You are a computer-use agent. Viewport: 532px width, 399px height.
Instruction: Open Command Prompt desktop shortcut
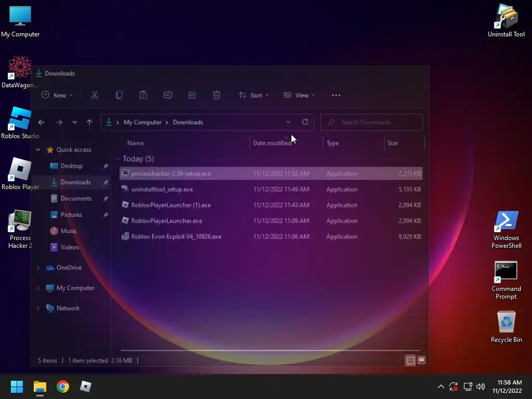click(506, 280)
